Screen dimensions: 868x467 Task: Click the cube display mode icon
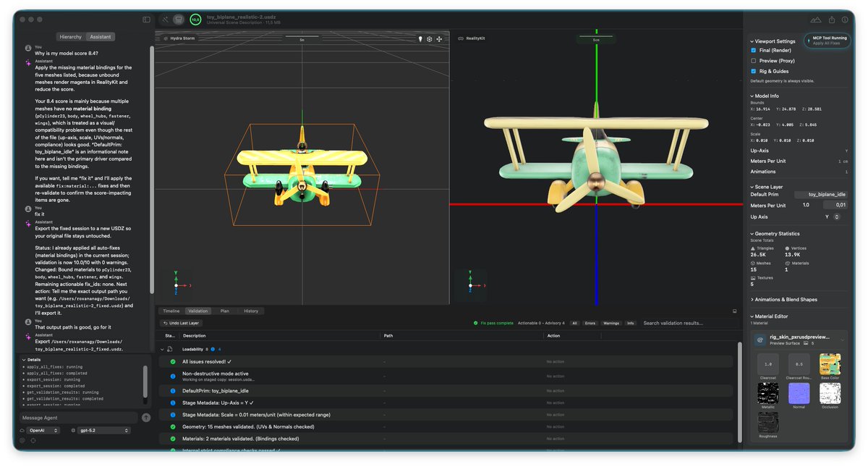(430, 38)
